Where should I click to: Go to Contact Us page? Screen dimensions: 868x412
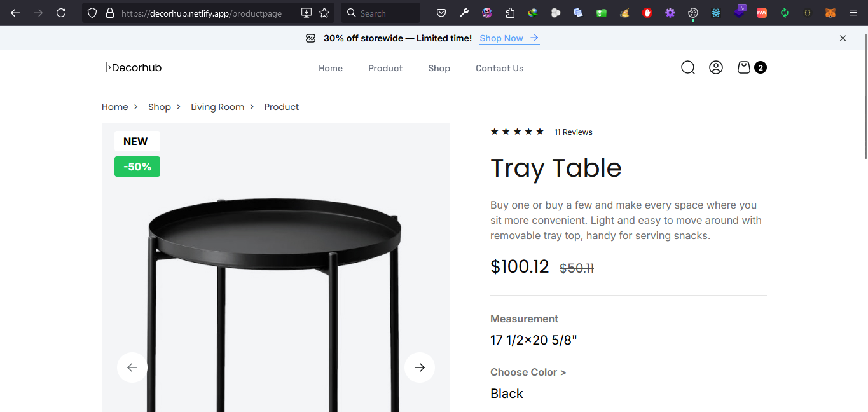(x=499, y=68)
